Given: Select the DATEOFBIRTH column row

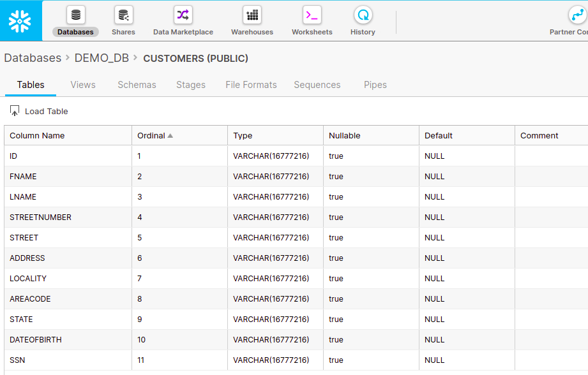Looking at the screenshot, I should pyautogui.click(x=36, y=339).
